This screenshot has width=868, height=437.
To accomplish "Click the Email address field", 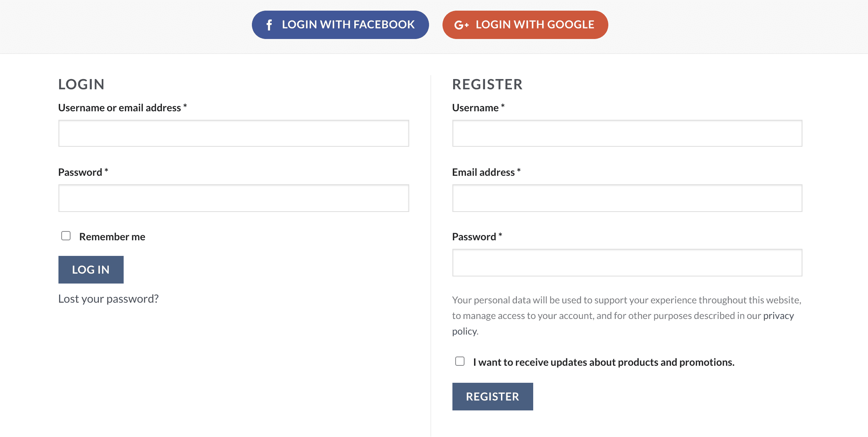I will pyautogui.click(x=627, y=198).
